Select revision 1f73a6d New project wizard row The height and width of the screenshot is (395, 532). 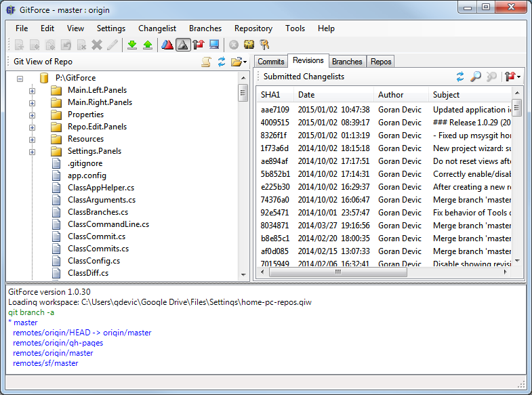pos(385,148)
